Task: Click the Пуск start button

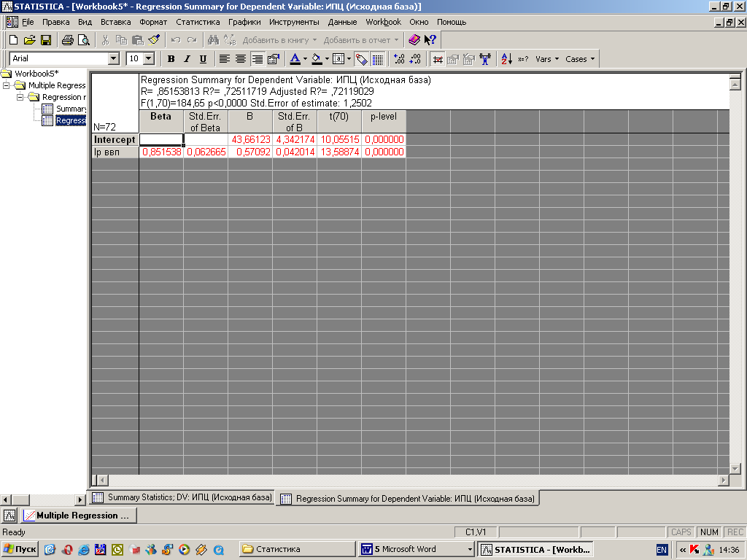Action: (x=20, y=549)
